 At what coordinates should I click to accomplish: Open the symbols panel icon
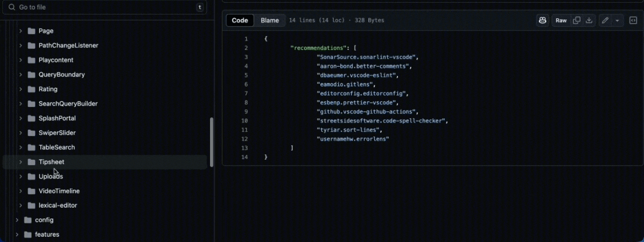coord(633,20)
